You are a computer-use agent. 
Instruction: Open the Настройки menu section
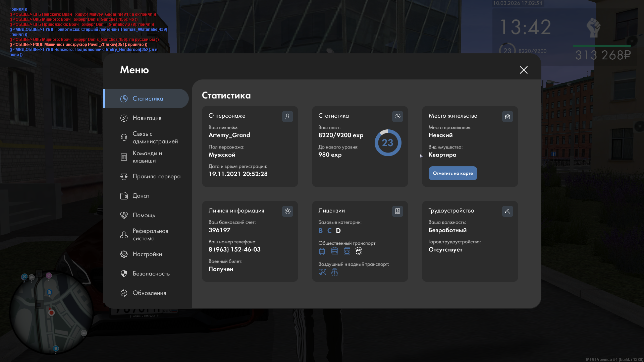point(147,254)
